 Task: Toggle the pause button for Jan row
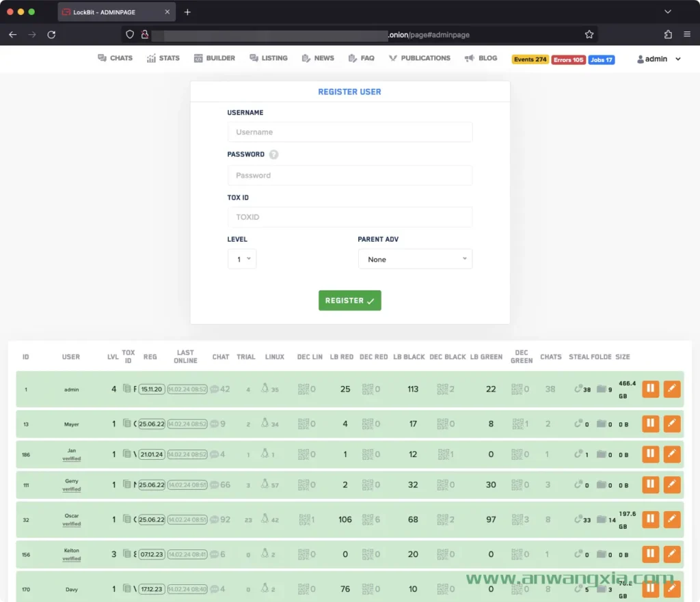(x=651, y=454)
